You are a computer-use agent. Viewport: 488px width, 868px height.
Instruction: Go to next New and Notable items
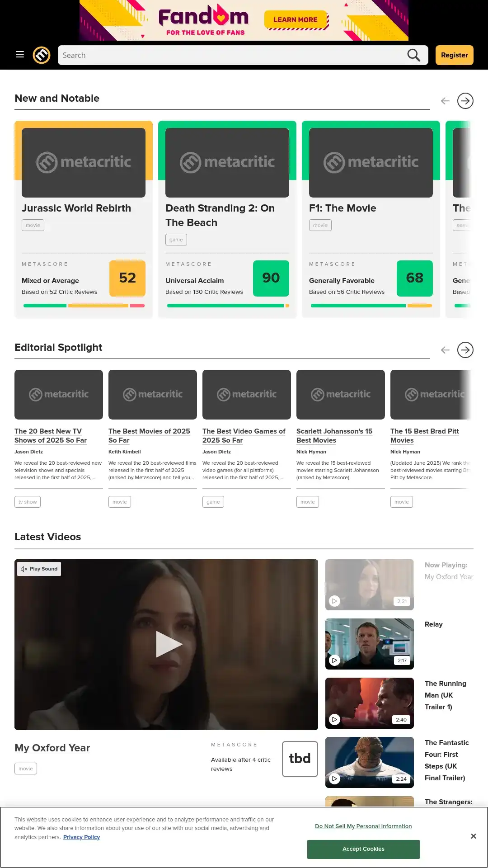click(x=465, y=101)
